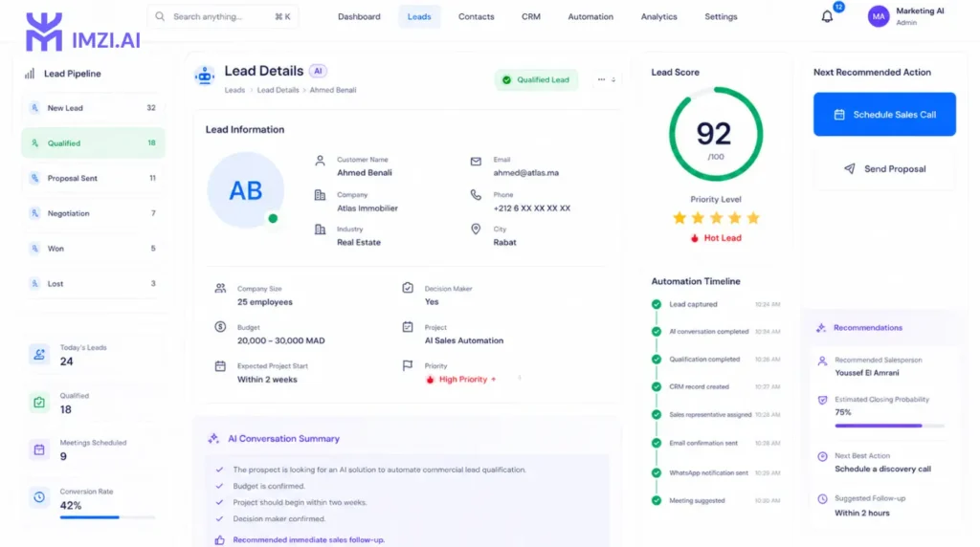This screenshot has height=547, width=980.
Task: Open the CRM tab
Action: pos(531,17)
